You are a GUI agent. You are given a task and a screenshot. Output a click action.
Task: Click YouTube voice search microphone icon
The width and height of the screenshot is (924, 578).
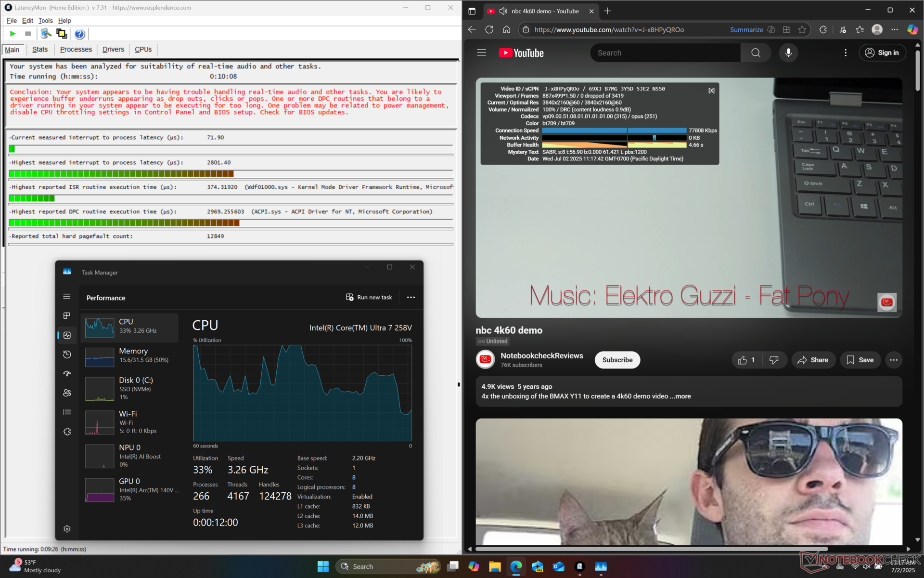[x=788, y=53]
